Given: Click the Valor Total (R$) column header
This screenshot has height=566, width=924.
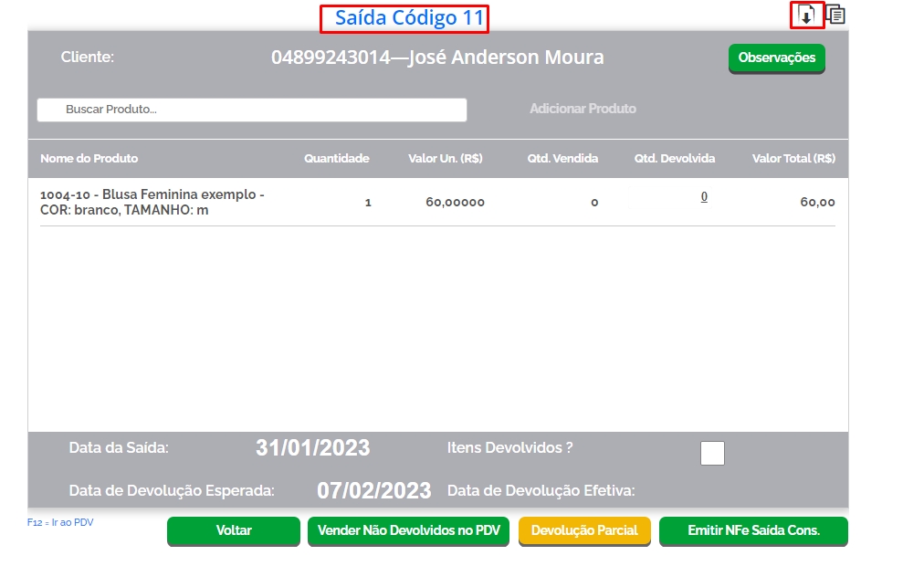Looking at the screenshot, I should point(793,159).
